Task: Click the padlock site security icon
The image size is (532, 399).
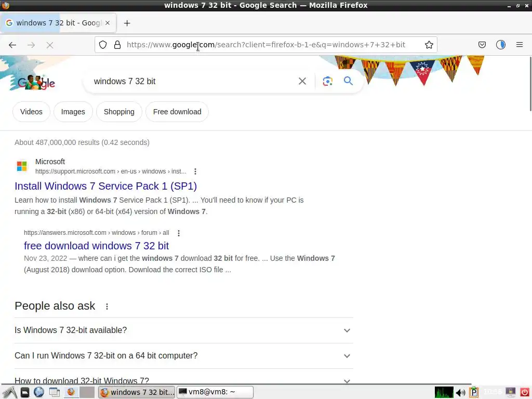Action: point(117,45)
